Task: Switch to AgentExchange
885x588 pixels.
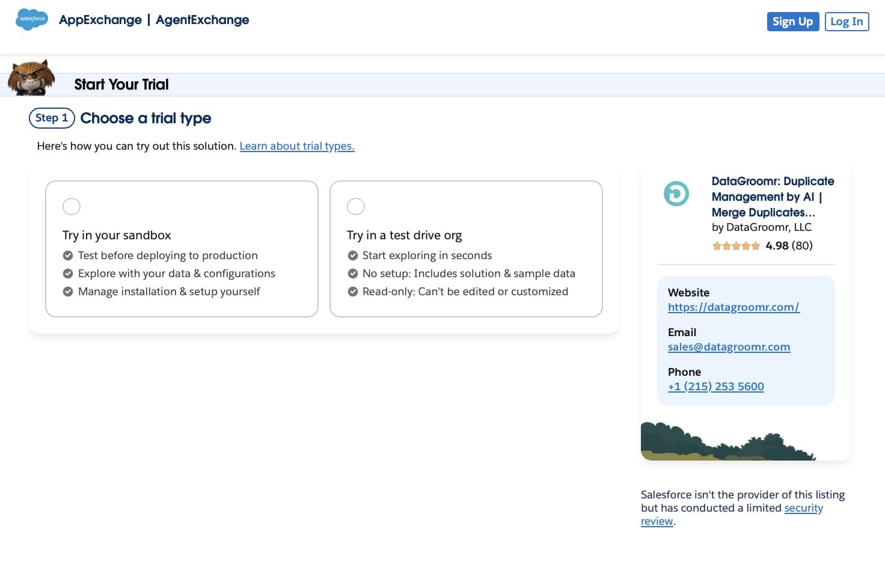Action: 202,20
